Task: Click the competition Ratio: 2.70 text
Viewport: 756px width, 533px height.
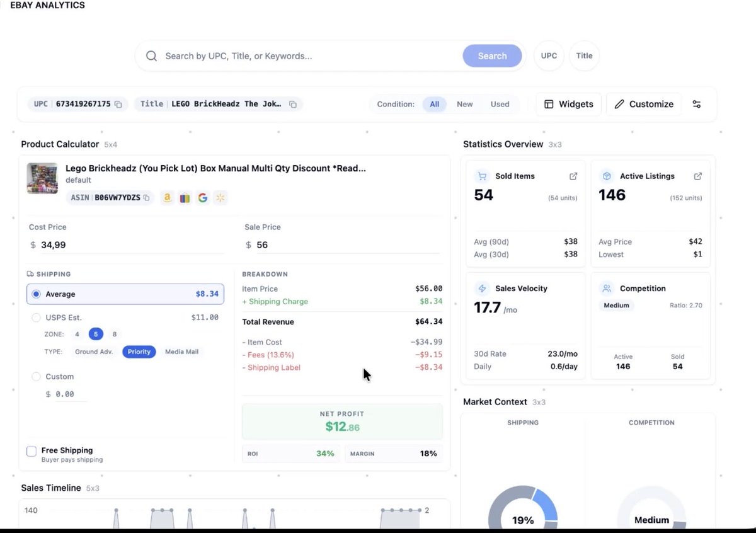Action: [685, 306]
